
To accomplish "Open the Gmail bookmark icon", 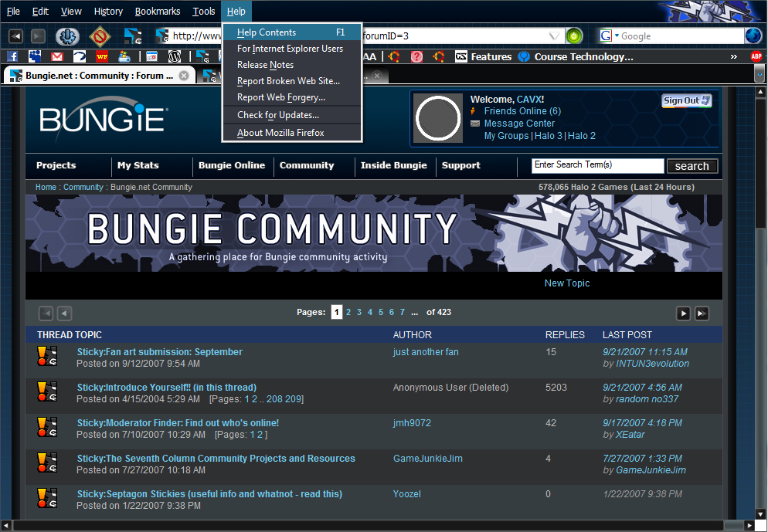I will (x=57, y=56).
